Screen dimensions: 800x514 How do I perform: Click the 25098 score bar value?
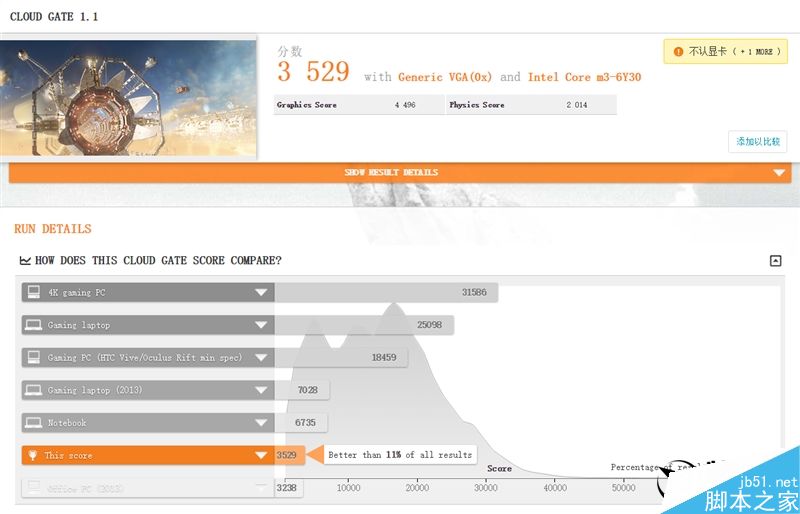coord(429,325)
